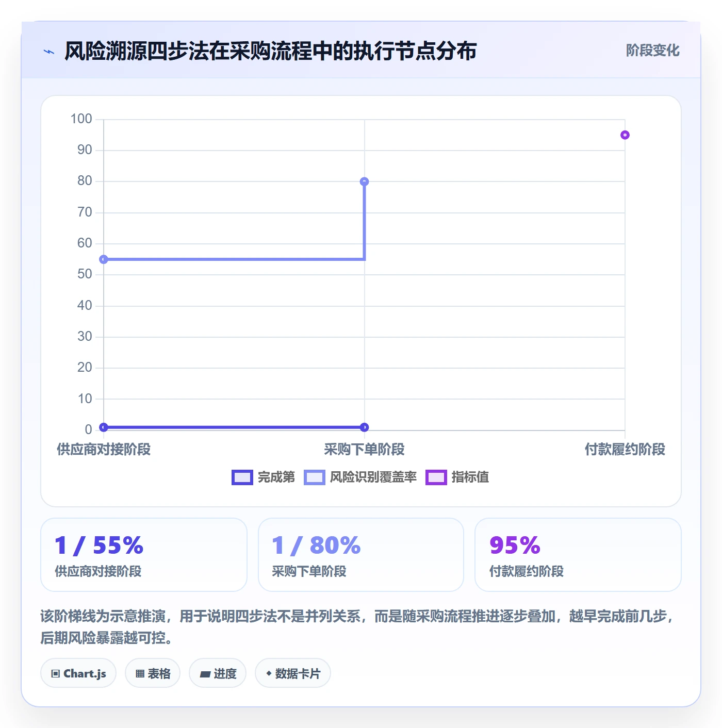Click the bar icon in 进度 chip
The height and width of the screenshot is (728, 722).
[x=205, y=674]
